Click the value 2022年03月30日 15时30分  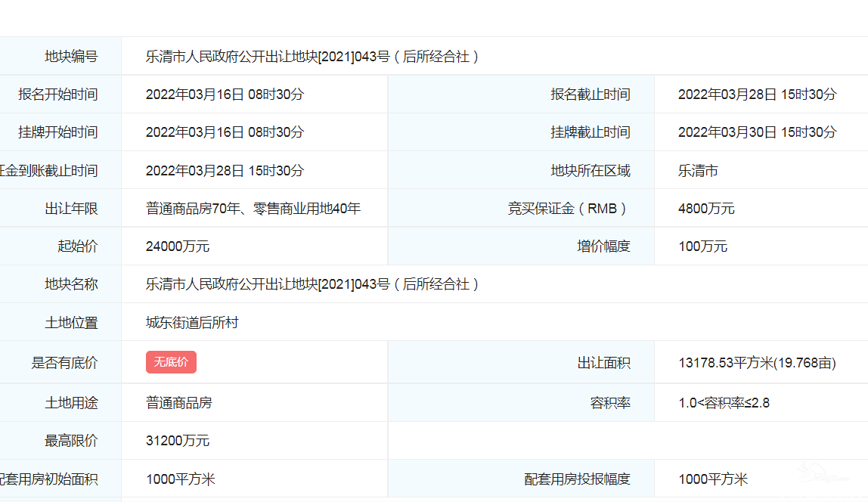758,132
